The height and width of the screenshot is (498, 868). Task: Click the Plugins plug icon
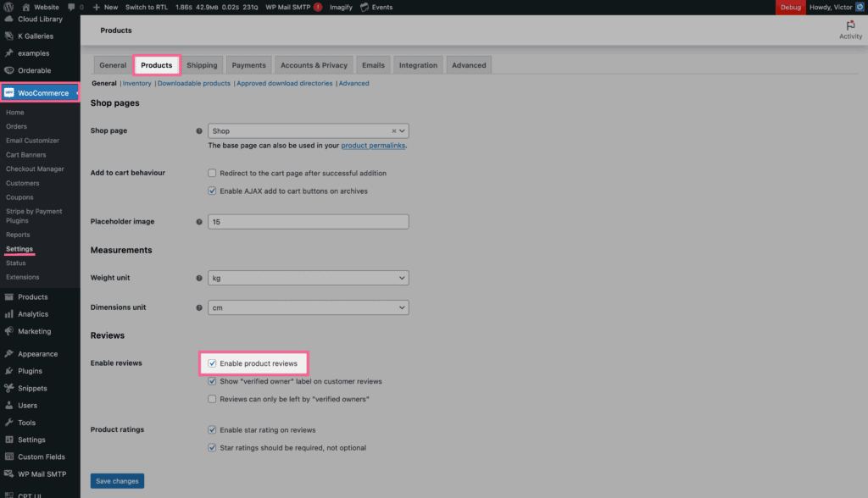tap(8, 371)
